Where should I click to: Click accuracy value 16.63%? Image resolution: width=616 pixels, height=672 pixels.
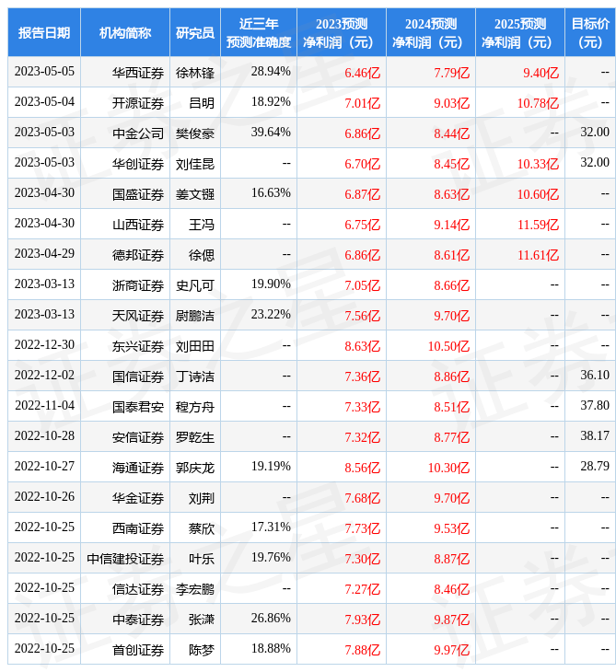click(x=271, y=193)
